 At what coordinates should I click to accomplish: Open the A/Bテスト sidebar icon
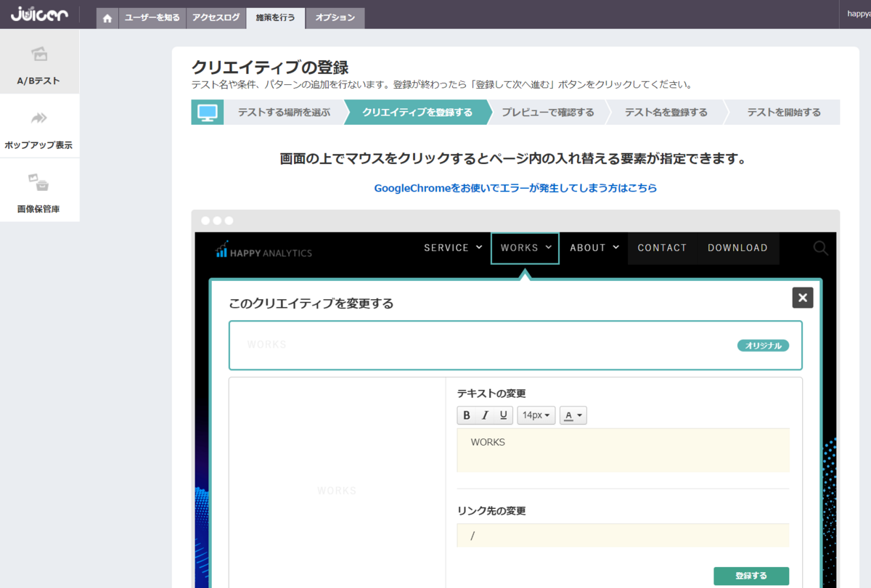pos(39,54)
